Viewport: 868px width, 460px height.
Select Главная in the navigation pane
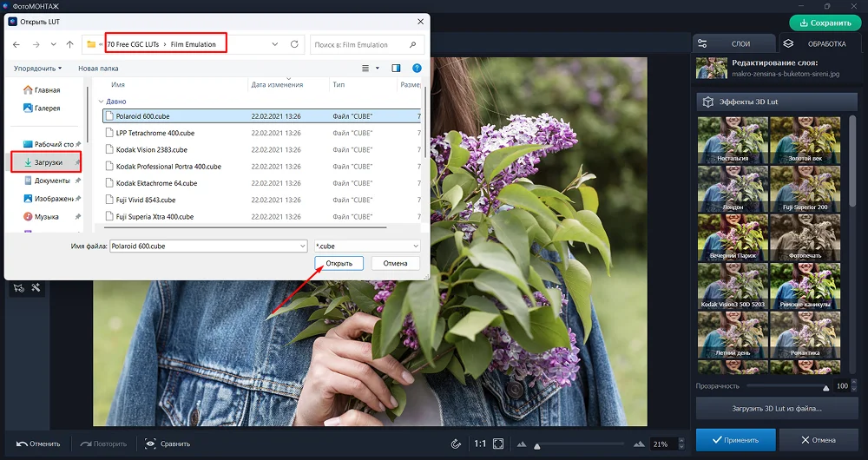pyautogui.click(x=43, y=89)
